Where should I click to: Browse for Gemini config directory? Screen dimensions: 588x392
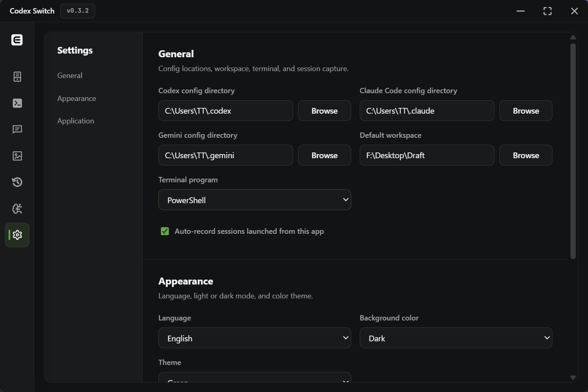(x=325, y=155)
